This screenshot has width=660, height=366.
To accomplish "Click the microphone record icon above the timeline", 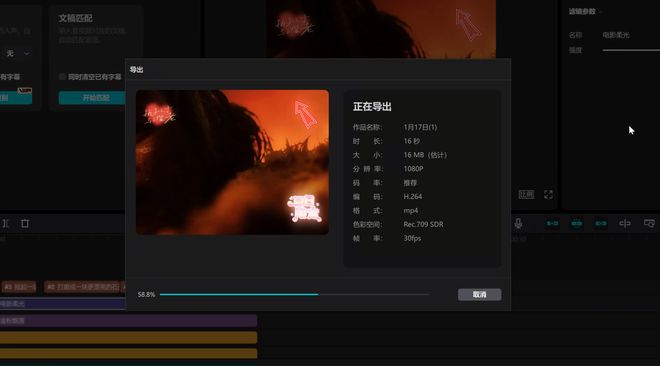I will [x=518, y=223].
